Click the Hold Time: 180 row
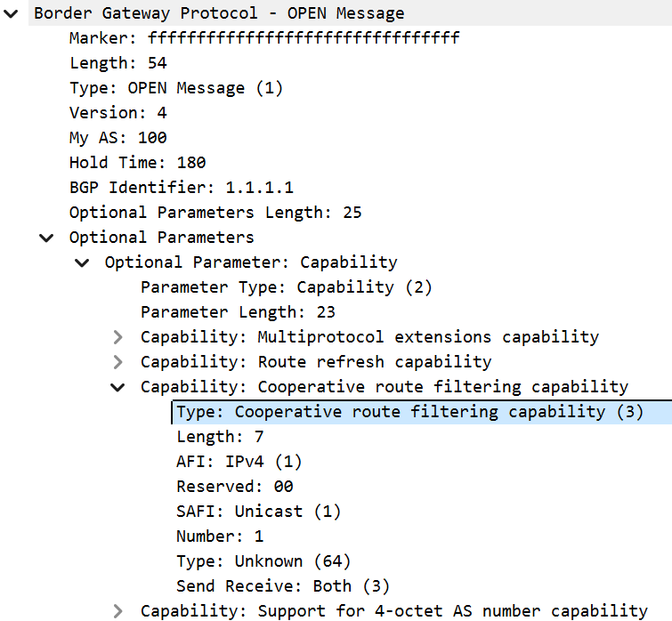 [x=137, y=163]
